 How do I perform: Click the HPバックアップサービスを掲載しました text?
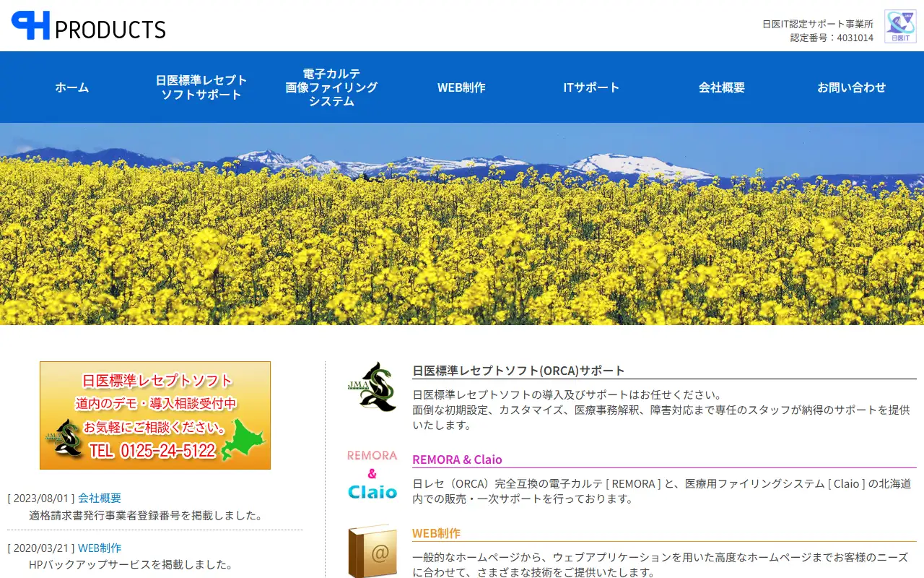[x=131, y=565]
